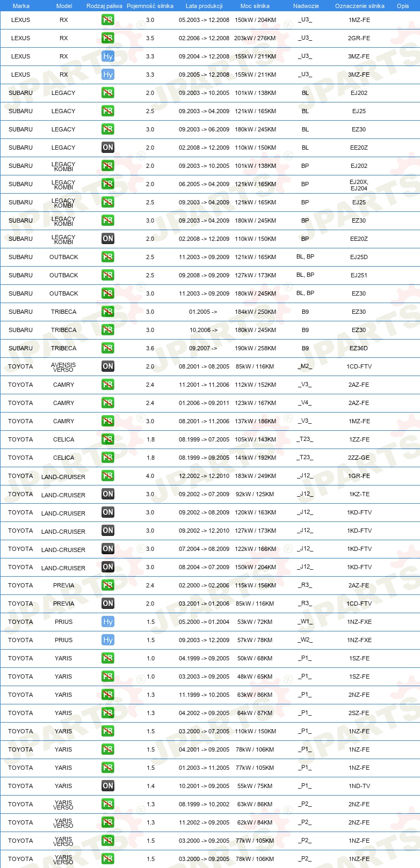Click the hybrid Hy icon for LEXUS RX 09.2005
Screen dimensions: 420x868
tap(108, 75)
